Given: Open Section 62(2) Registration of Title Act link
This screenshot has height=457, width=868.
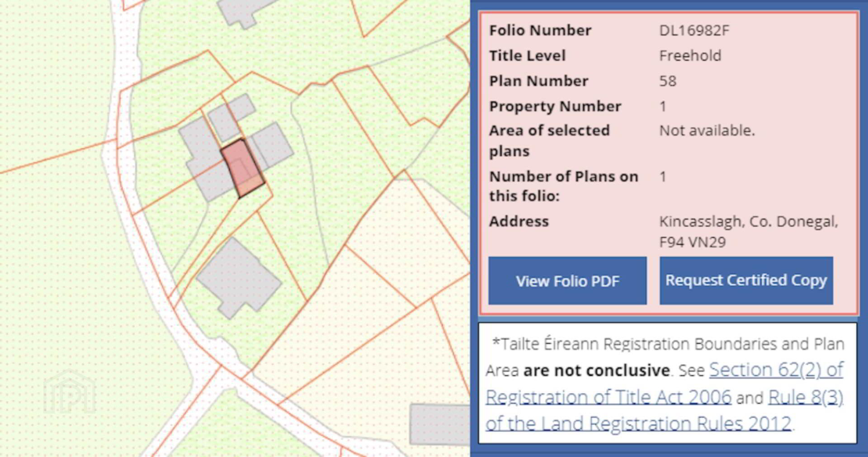Looking at the screenshot, I should tap(776, 370).
